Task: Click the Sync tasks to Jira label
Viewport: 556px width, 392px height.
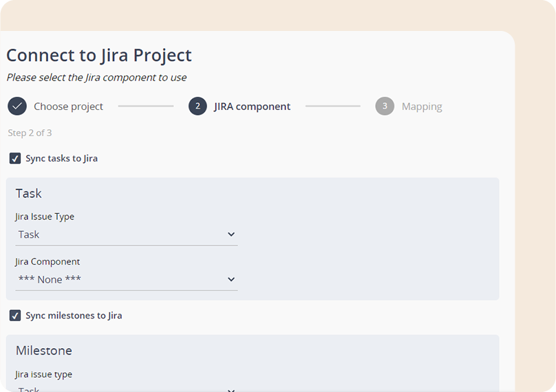Action: tap(62, 158)
